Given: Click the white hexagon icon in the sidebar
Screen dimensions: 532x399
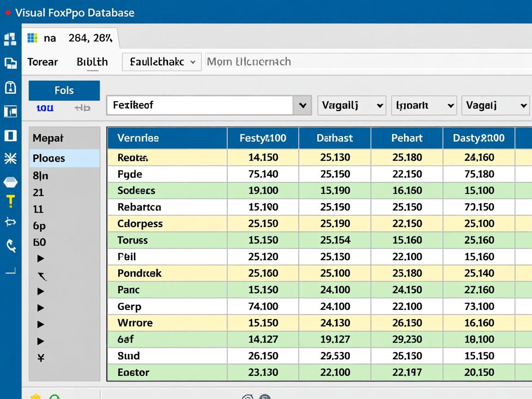Looking at the screenshot, I should (10, 182).
